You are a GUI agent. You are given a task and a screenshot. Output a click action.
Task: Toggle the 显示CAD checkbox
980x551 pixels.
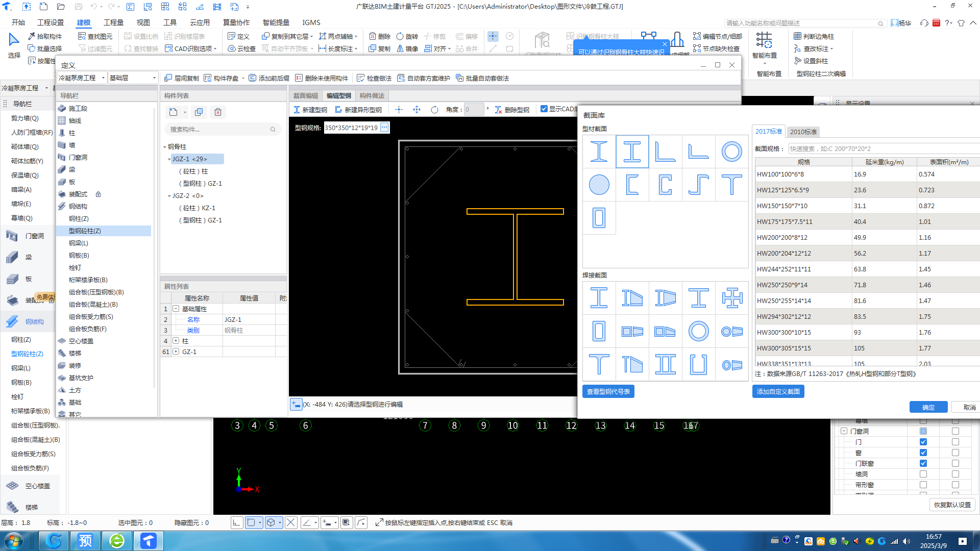[544, 109]
